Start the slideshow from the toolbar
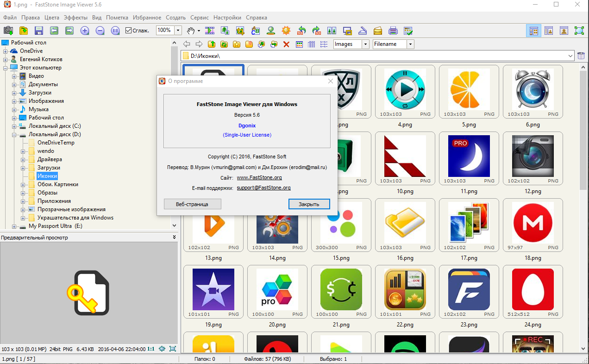 pos(210,31)
